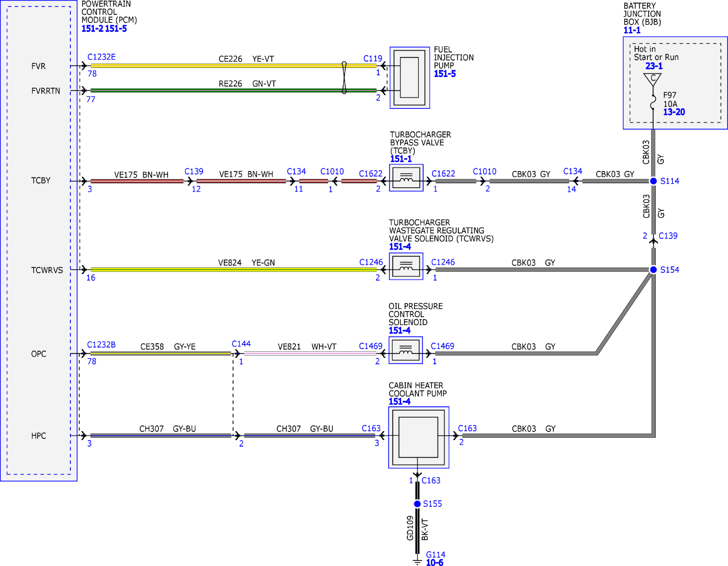728x566 pixels.
Task: Select connector label C1232E
Action: (102, 57)
